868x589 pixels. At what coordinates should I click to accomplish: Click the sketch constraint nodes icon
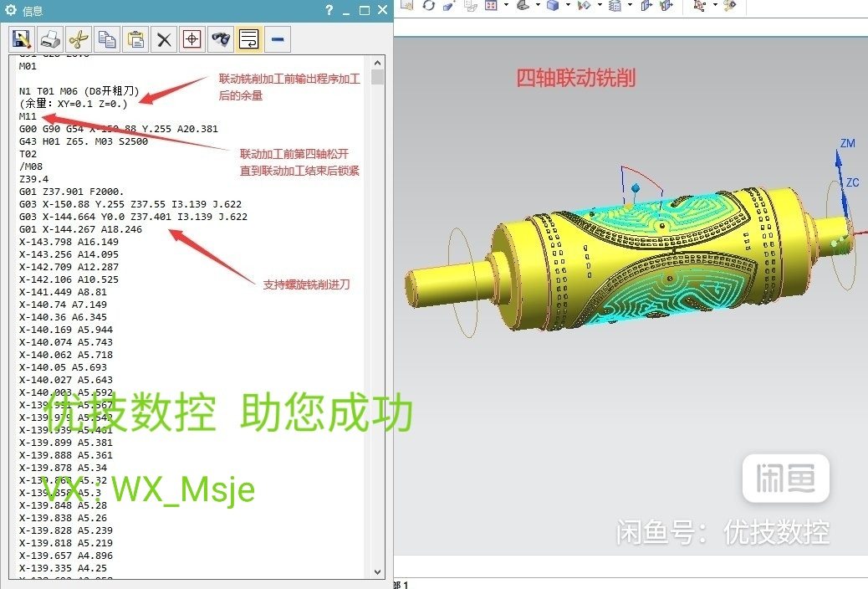click(700, 5)
